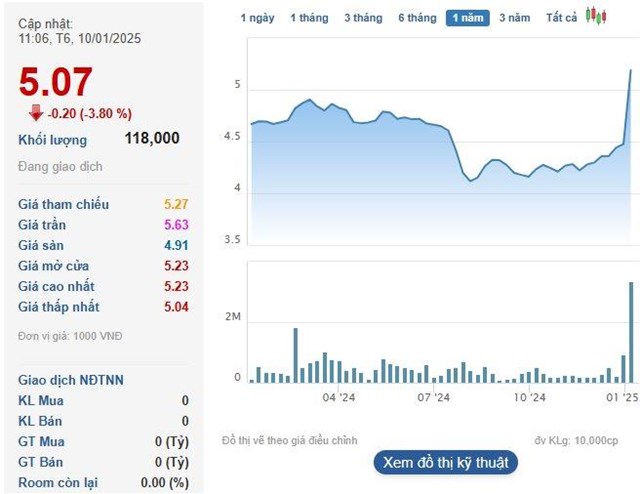The height and width of the screenshot is (494, 640).
Task: Click the price peak at chart's right edge
Action: coord(631,71)
